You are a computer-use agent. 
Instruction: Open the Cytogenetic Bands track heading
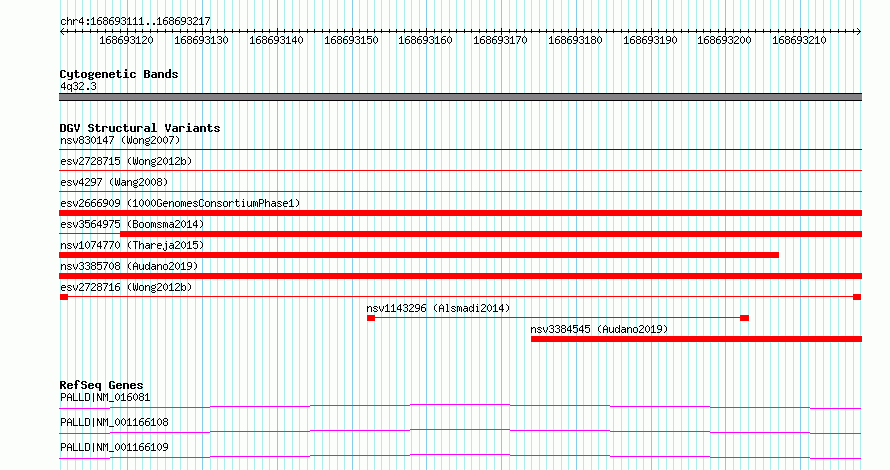pos(119,74)
